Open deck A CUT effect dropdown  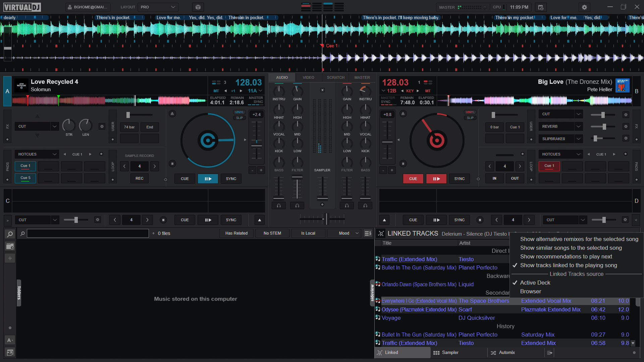pos(37,126)
